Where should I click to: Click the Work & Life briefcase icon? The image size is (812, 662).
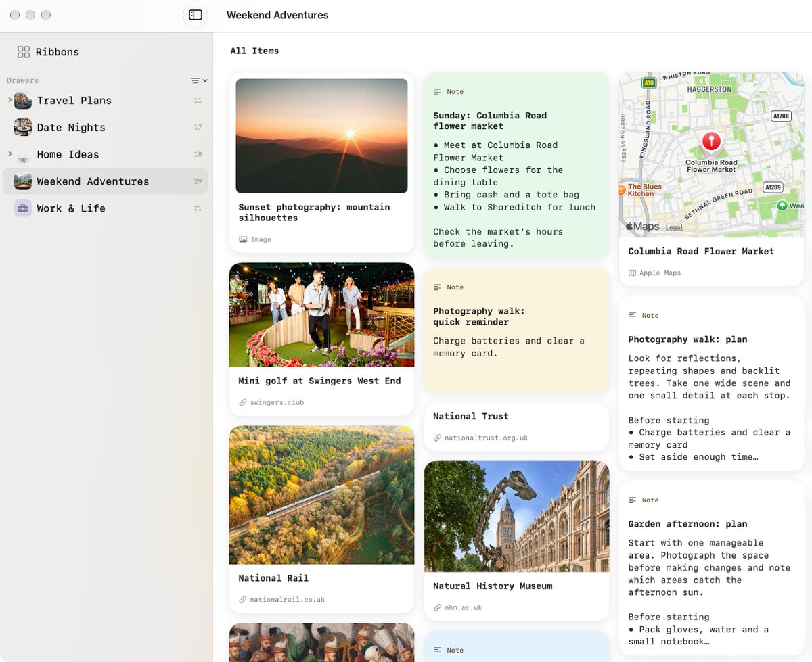[23, 208]
